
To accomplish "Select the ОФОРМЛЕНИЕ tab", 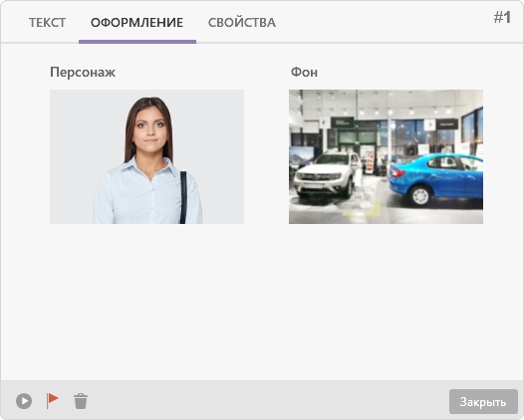I will (137, 23).
